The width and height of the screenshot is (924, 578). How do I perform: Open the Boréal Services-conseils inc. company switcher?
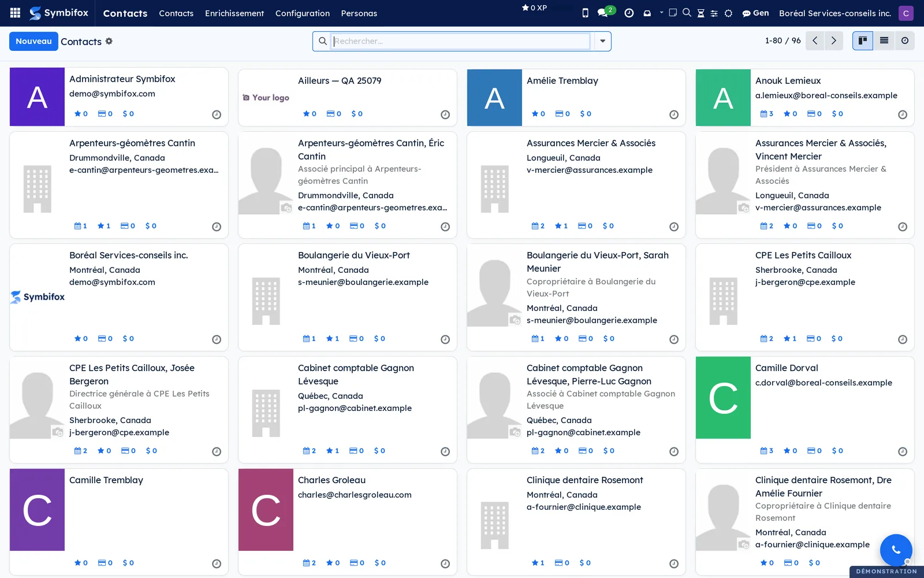tap(835, 13)
